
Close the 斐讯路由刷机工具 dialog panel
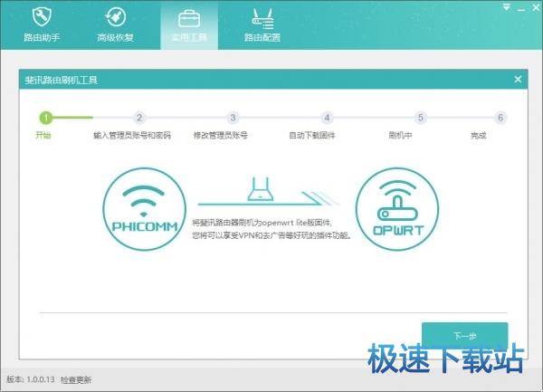click(518, 80)
